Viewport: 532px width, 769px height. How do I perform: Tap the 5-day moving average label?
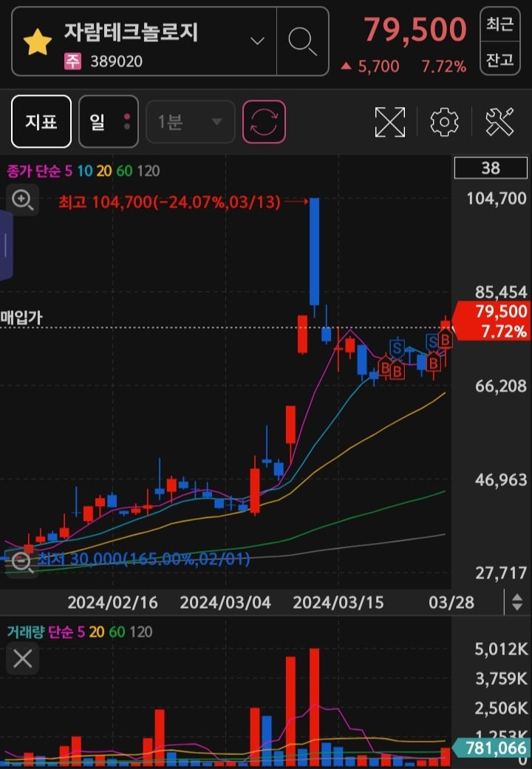pos(68,171)
